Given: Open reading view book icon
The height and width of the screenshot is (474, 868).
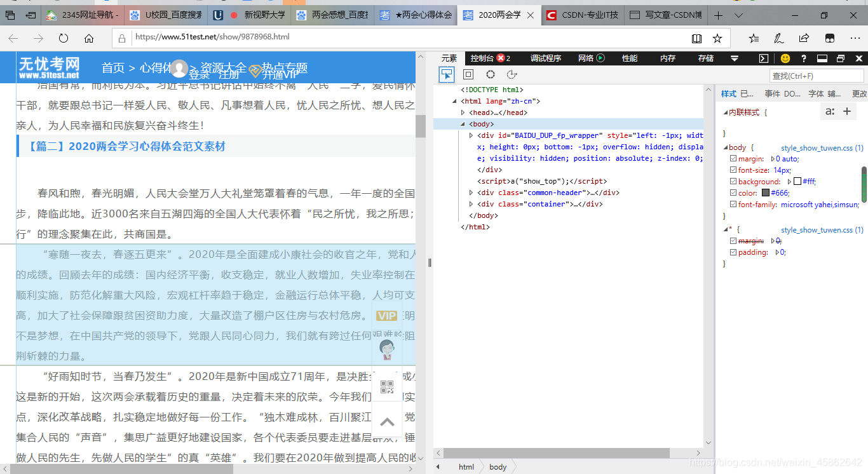Looking at the screenshot, I should 697,38.
